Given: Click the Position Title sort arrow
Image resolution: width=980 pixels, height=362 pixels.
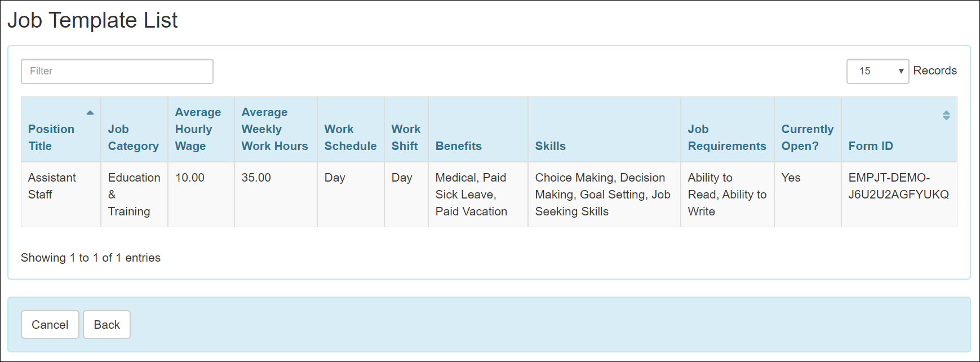Looking at the screenshot, I should click(x=90, y=113).
